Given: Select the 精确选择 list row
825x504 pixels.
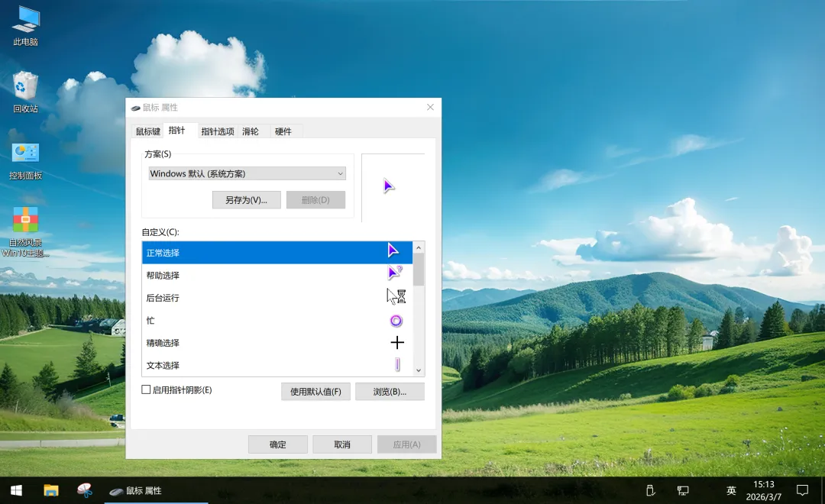Looking at the screenshot, I should (x=277, y=343).
